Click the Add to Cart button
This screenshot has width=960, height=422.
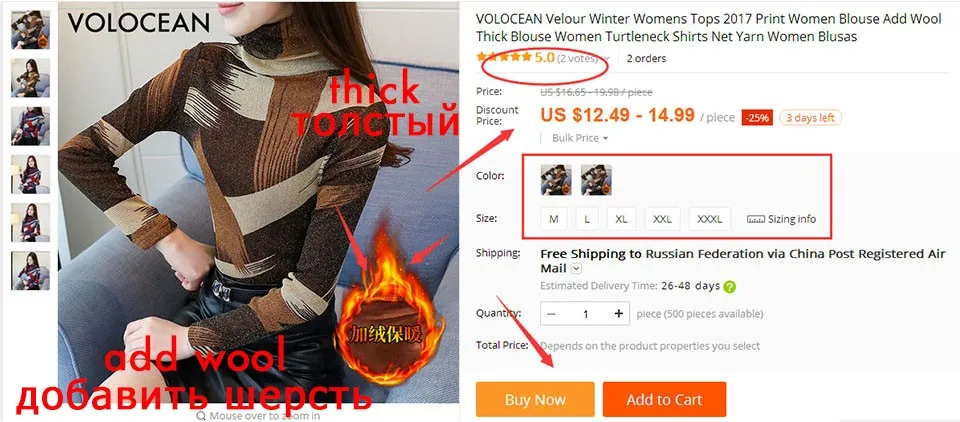664,399
